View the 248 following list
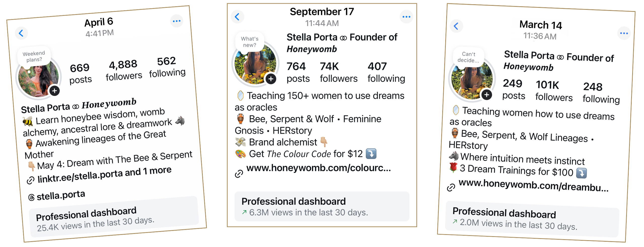 [x=601, y=93]
